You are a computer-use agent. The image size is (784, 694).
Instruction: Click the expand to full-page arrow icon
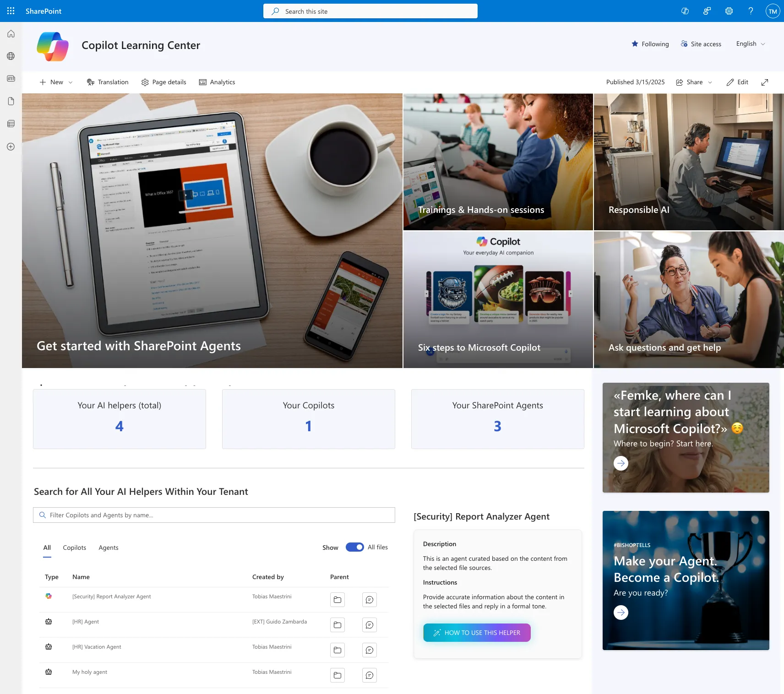[765, 82]
